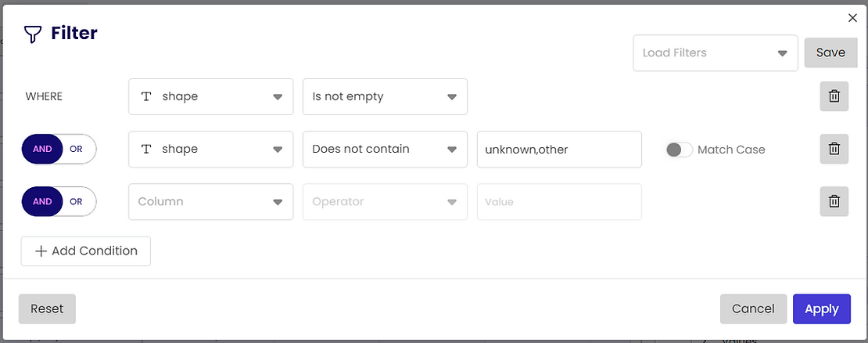Switch third condition to OR

click(x=77, y=201)
